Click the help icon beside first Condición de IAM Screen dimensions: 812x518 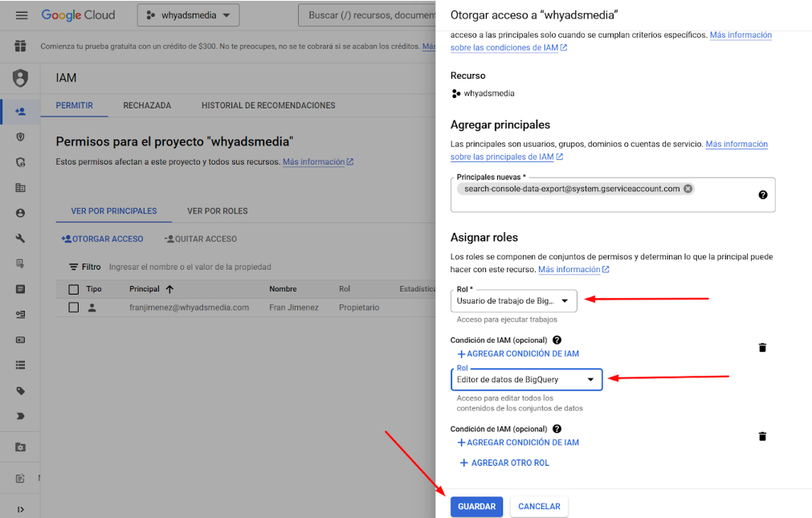[557, 341]
